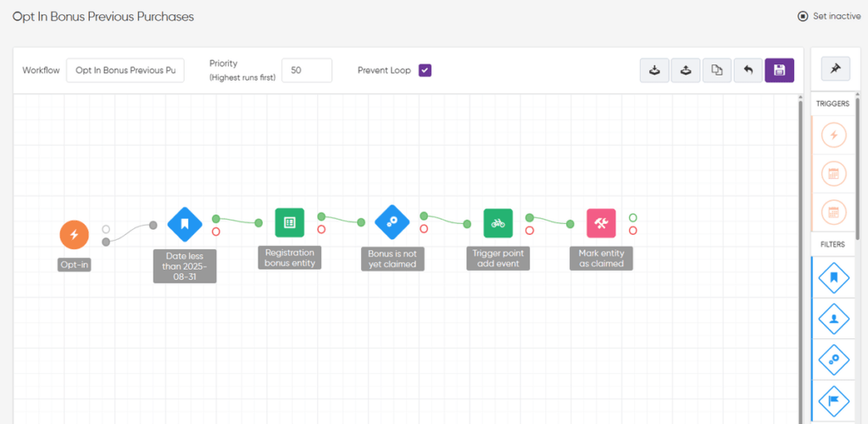Image resolution: width=868 pixels, height=424 pixels.
Task: Pick the lightning bolt trigger from palette
Action: click(834, 135)
